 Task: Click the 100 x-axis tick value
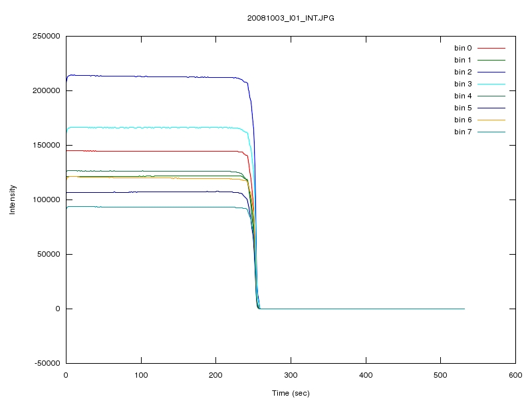click(141, 375)
